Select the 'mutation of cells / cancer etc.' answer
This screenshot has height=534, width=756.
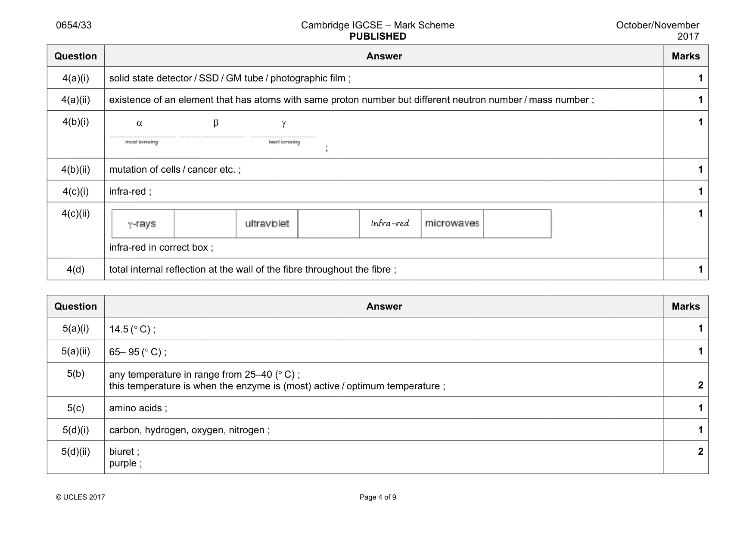[x=175, y=170]
